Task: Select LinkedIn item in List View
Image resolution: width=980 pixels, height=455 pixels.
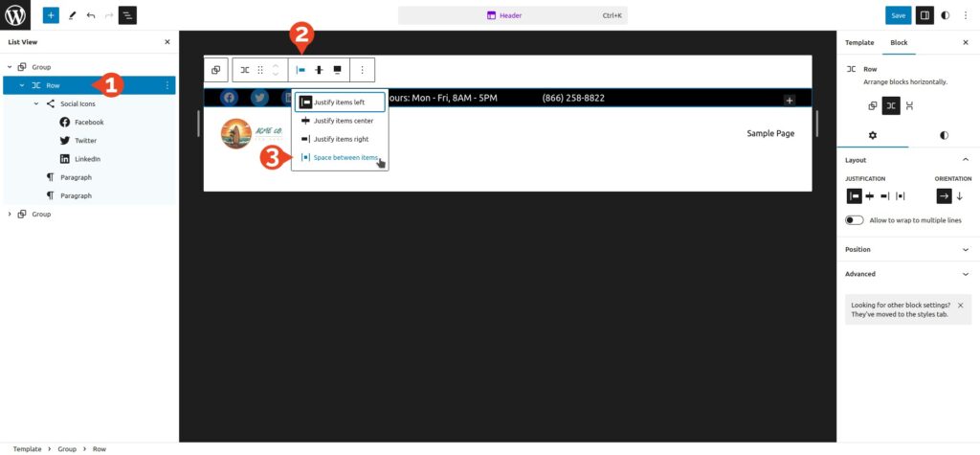Action: tap(87, 159)
